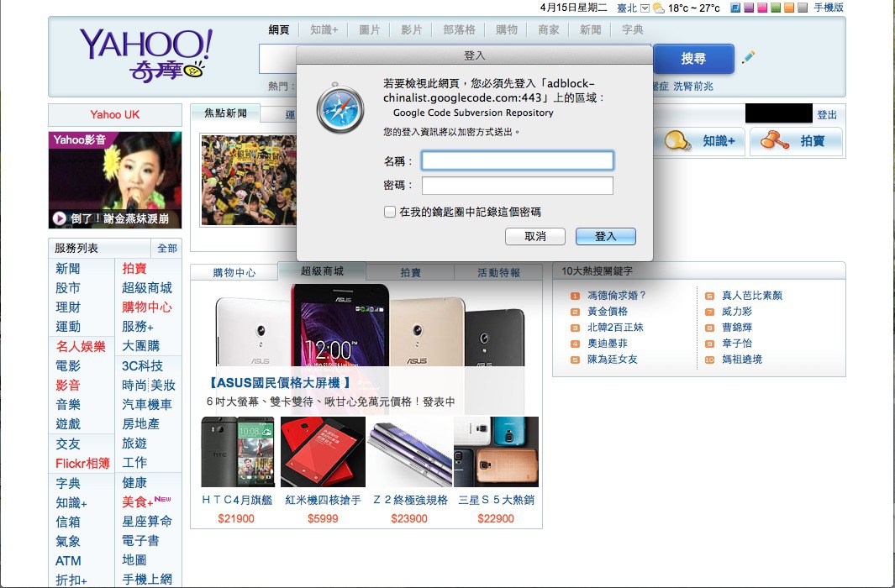Switch to the 網頁 search tab
Viewport: 895px width, 588px height.
(278, 29)
